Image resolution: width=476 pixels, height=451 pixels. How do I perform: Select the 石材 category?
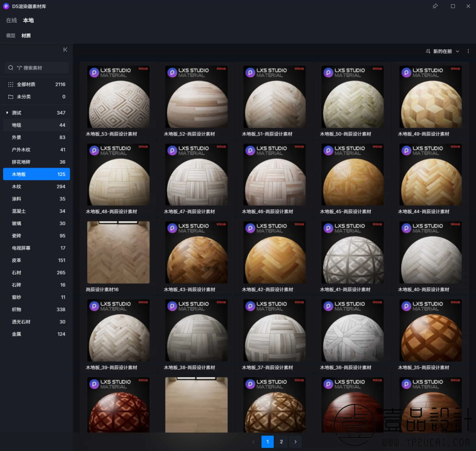[x=16, y=273]
